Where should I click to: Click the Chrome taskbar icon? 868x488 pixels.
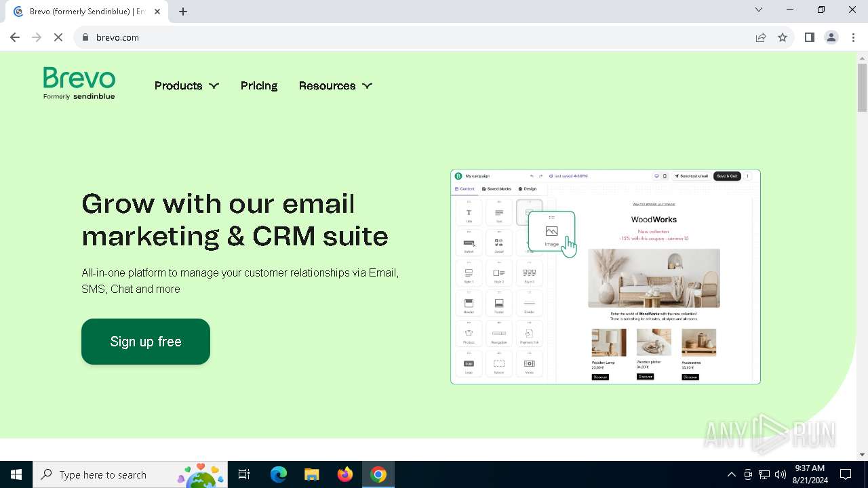(x=378, y=474)
